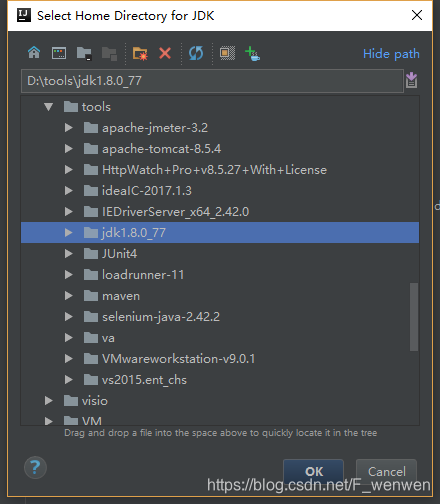Select IEDriverServer_x64_2.42.0 entry
Screen dimensions: 440x504
[175, 212]
